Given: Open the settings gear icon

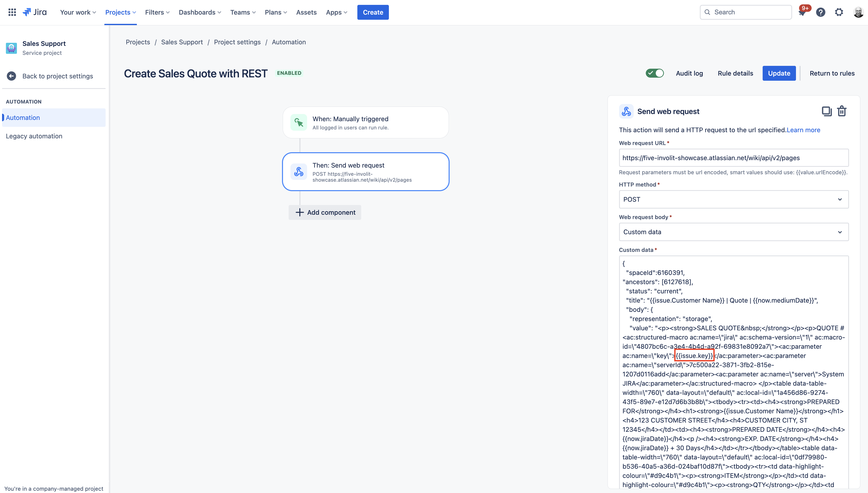Looking at the screenshot, I should coord(839,12).
